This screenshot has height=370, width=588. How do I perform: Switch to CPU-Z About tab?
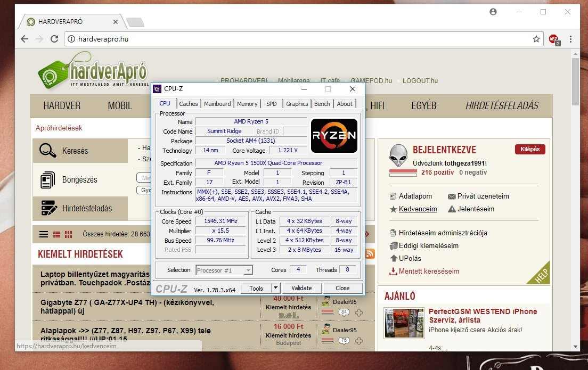point(344,104)
